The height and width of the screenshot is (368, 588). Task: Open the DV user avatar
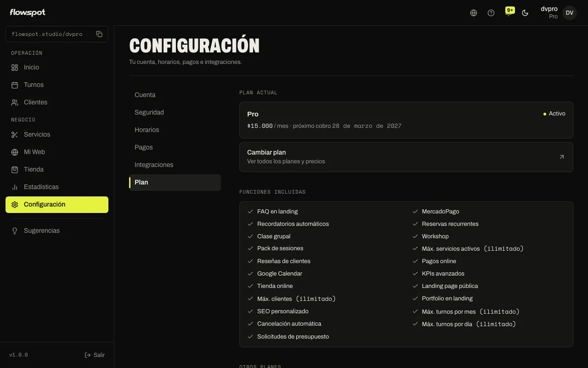[x=570, y=13]
